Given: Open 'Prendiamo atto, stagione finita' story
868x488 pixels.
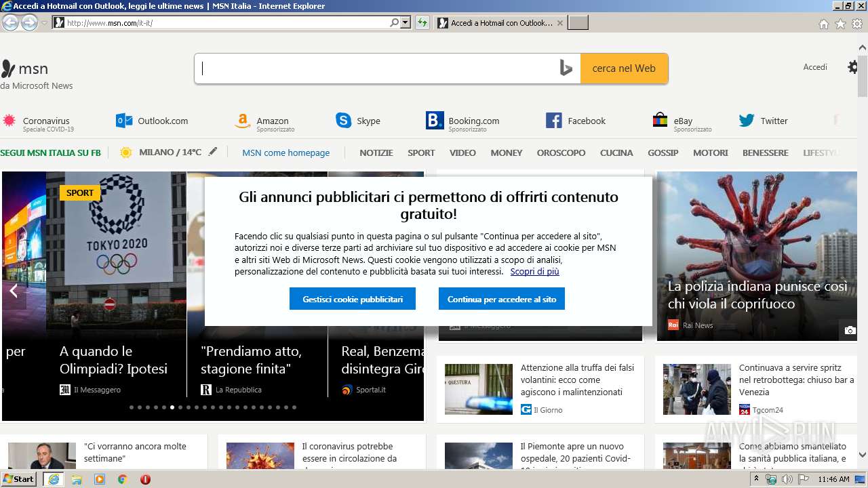Looking at the screenshot, I should click(x=251, y=360).
